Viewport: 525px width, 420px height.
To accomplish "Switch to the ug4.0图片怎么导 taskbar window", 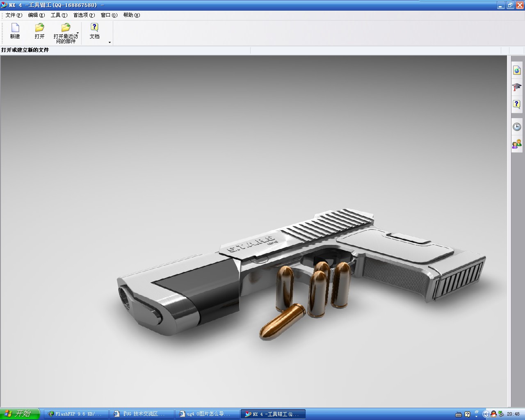I will [x=207, y=414].
